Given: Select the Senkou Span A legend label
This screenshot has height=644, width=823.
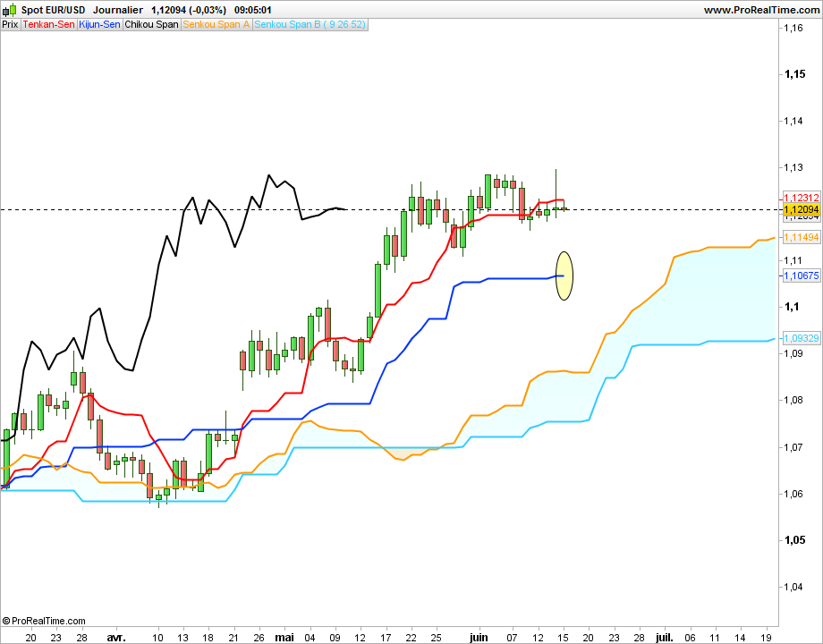Looking at the screenshot, I should coord(216,25).
